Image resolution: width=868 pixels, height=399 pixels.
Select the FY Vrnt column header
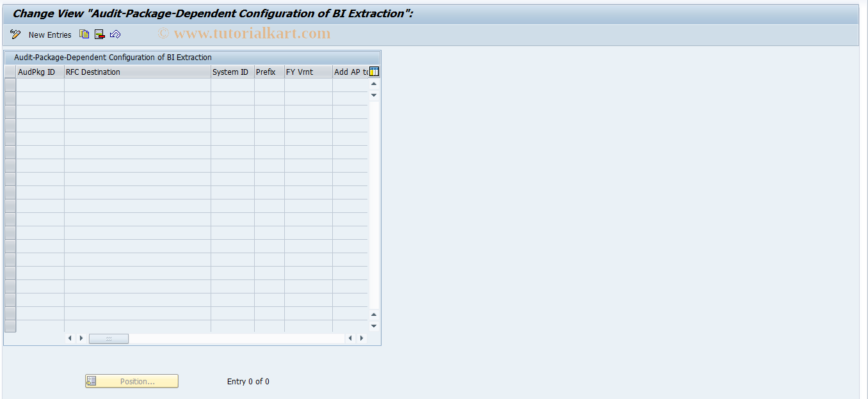pyautogui.click(x=309, y=72)
